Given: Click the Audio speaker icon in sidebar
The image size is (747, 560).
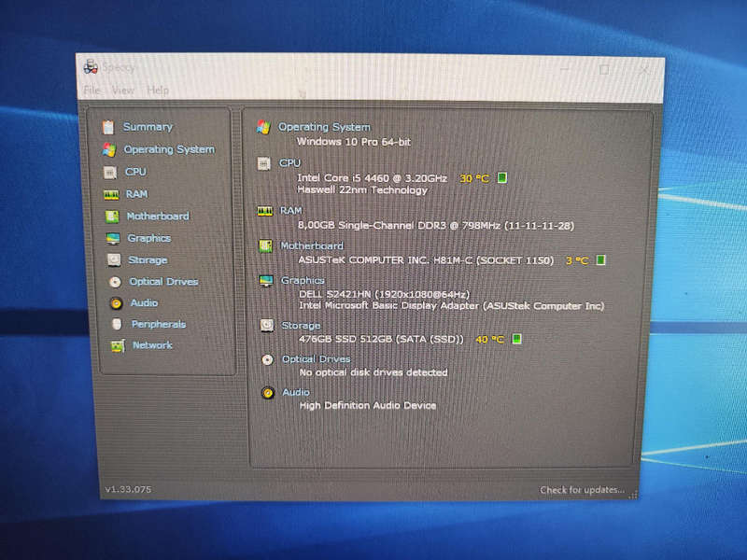Looking at the screenshot, I should click(116, 303).
